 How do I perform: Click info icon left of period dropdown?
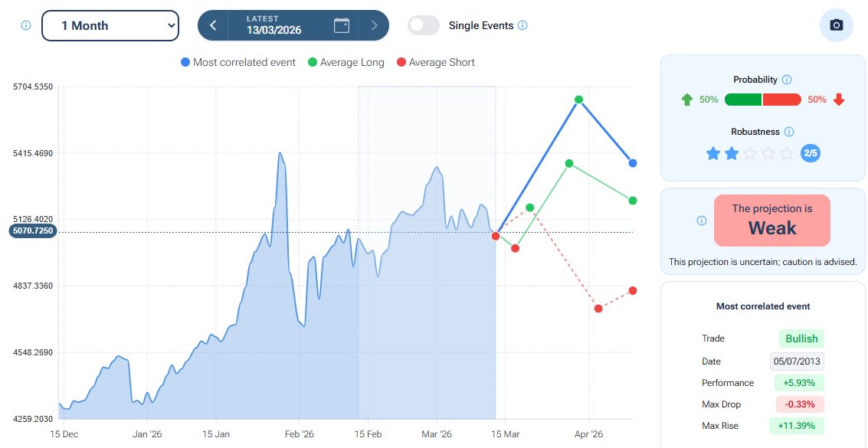pos(26,25)
